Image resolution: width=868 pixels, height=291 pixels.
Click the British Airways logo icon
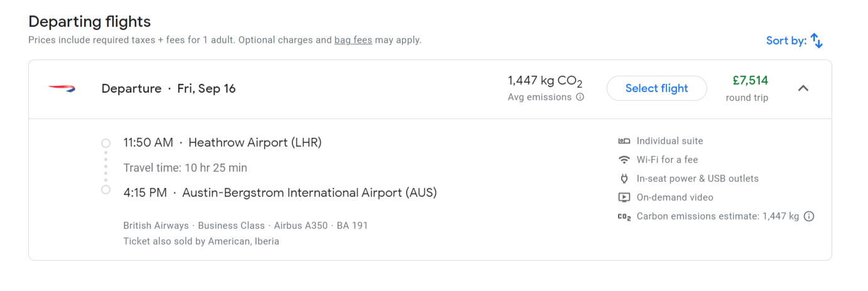click(62, 88)
